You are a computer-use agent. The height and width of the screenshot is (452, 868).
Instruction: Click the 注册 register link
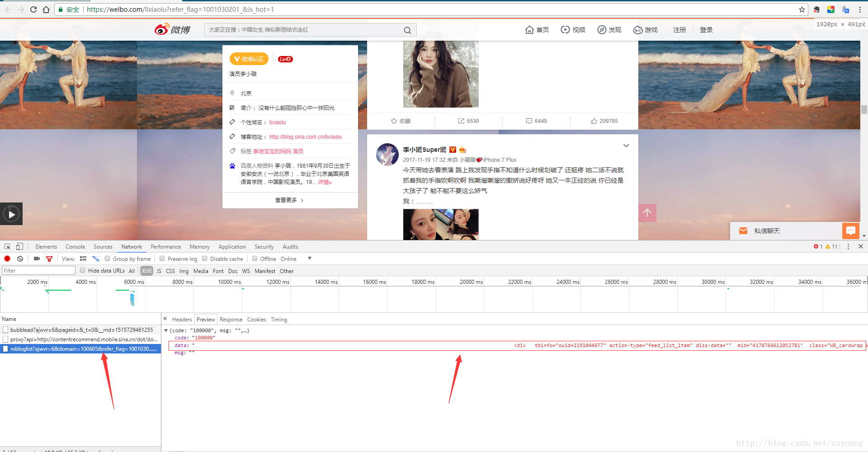[x=679, y=30]
